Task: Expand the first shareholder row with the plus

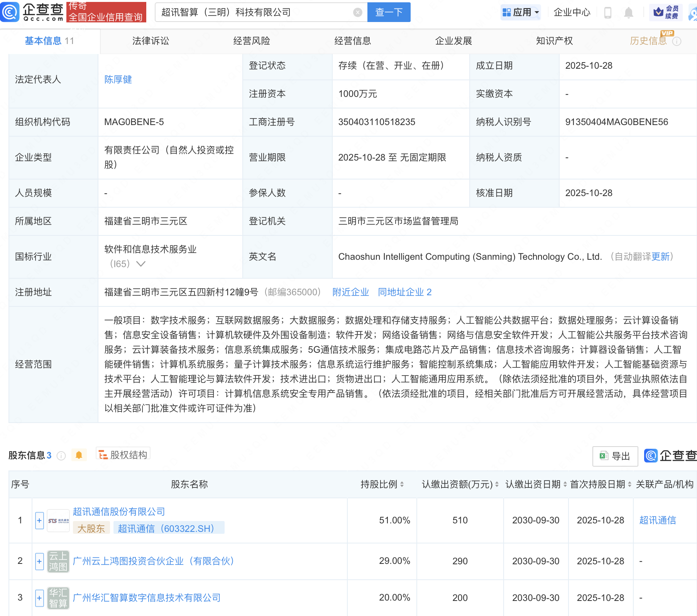Action: [39, 520]
